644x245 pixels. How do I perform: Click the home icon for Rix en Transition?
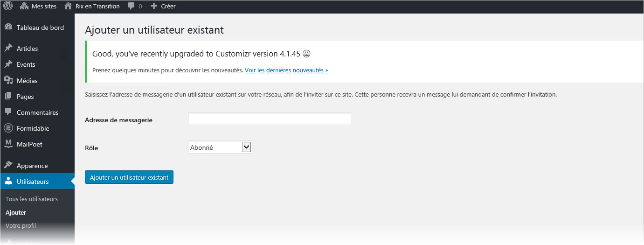click(68, 6)
